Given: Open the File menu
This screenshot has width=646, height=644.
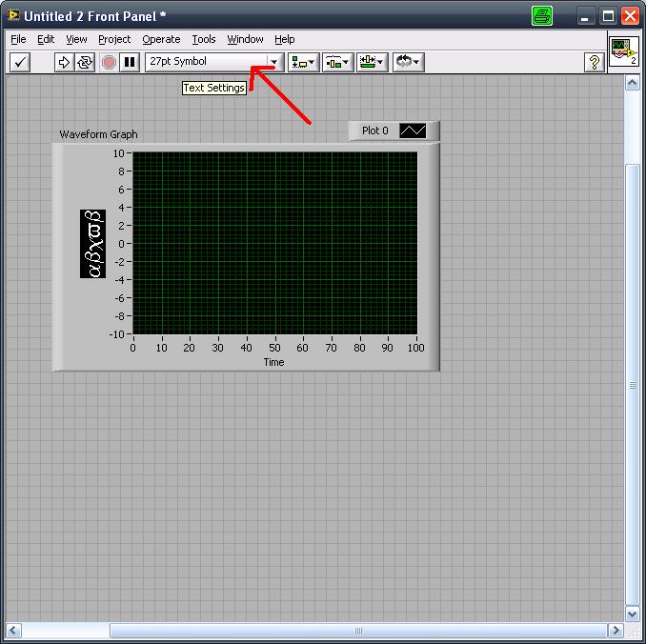Looking at the screenshot, I should pyautogui.click(x=18, y=39).
